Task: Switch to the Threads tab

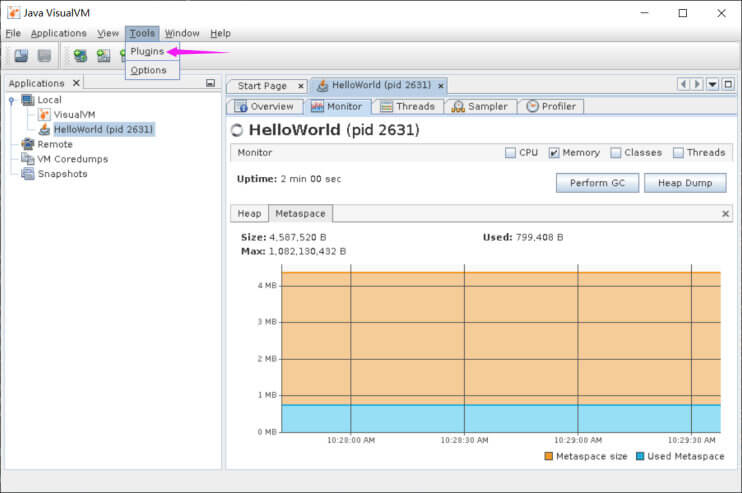Action: [408, 106]
